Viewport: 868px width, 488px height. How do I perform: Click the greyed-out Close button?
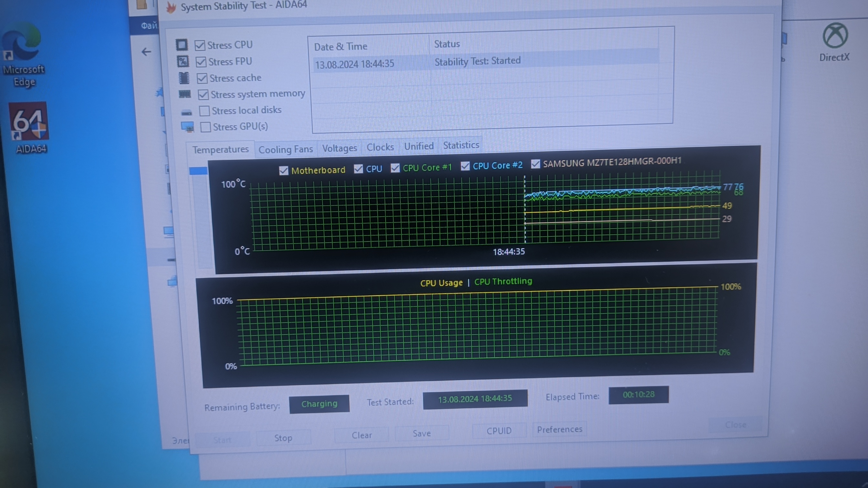tap(736, 425)
